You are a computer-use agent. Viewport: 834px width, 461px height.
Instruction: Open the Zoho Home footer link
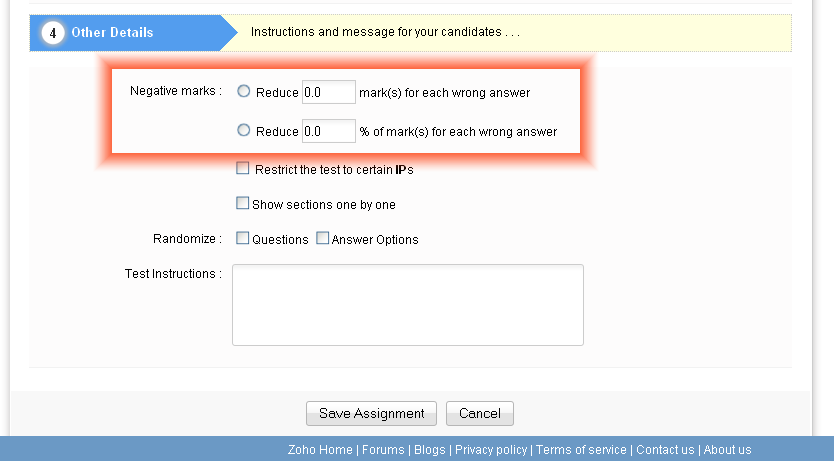pos(320,450)
